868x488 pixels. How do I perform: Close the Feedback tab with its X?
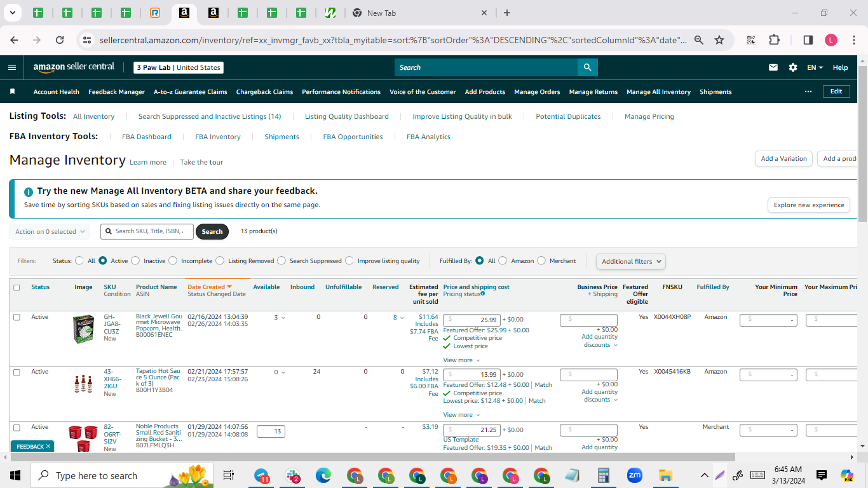click(48, 447)
